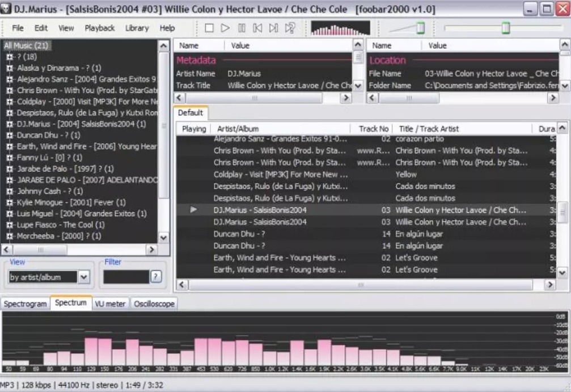The width and height of the screenshot is (571, 392).
Task: Expand Chris Brown With You node
Action: click(10, 90)
